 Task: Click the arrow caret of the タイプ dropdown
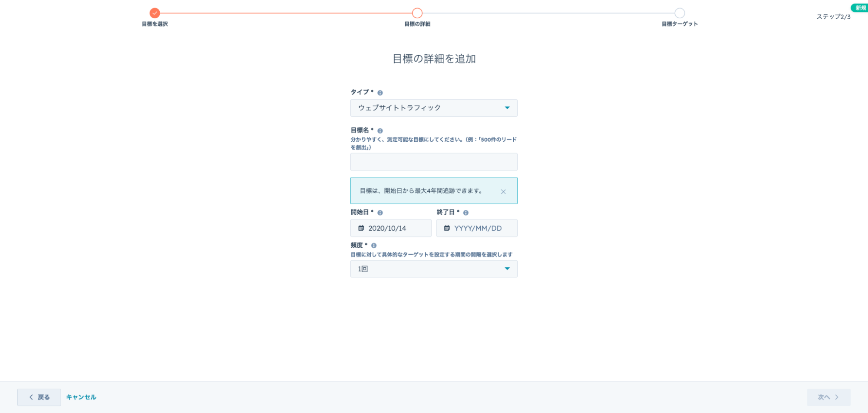pos(507,108)
